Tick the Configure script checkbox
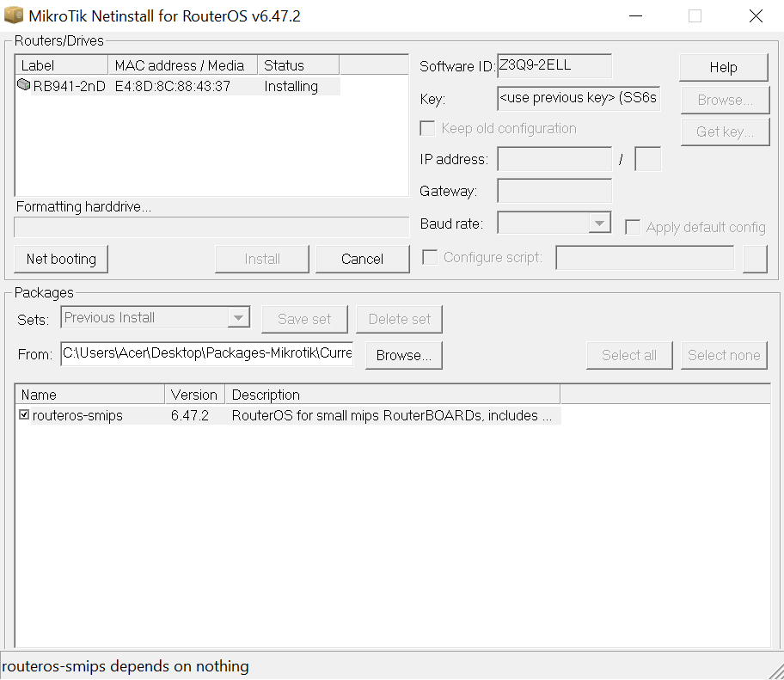This screenshot has height=680, width=784. 430,258
